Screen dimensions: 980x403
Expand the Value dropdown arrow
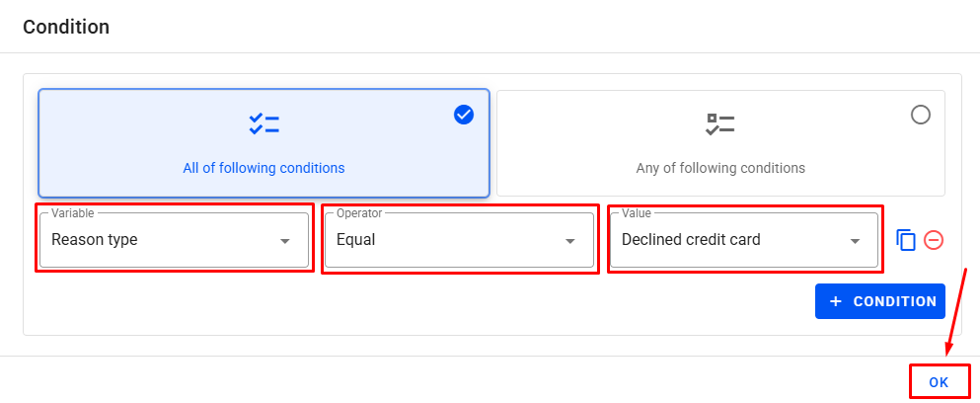(855, 241)
